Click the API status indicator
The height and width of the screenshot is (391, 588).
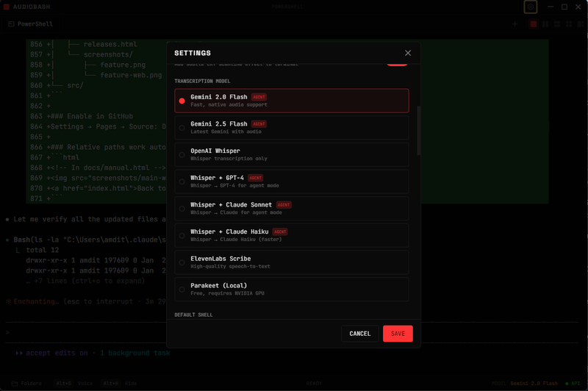573,384
